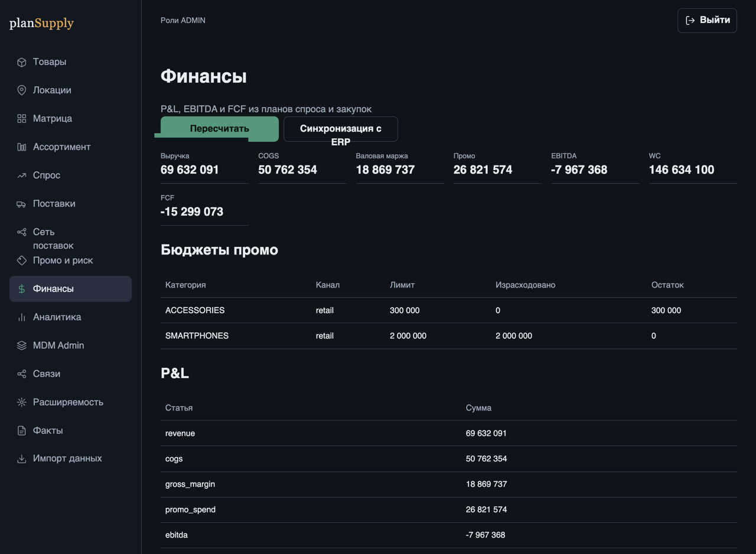Click the promo_spend row in P&L
This screenshot has height=554, width=756.
point(449,509)
